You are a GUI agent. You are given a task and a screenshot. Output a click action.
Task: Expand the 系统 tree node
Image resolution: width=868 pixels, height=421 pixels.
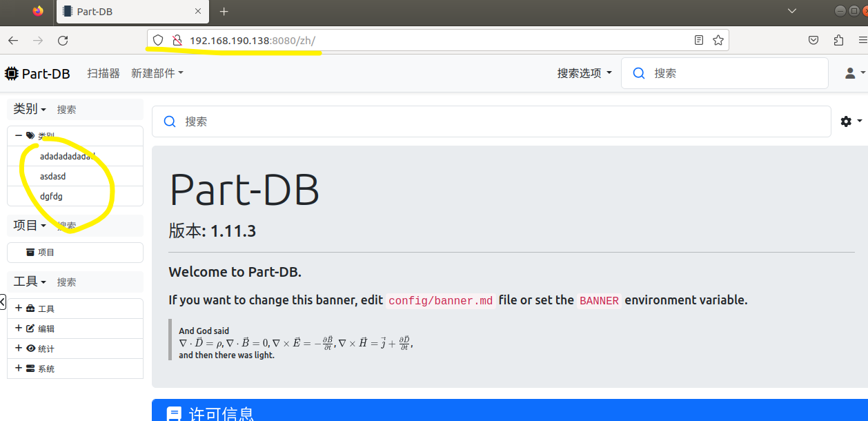19,369
